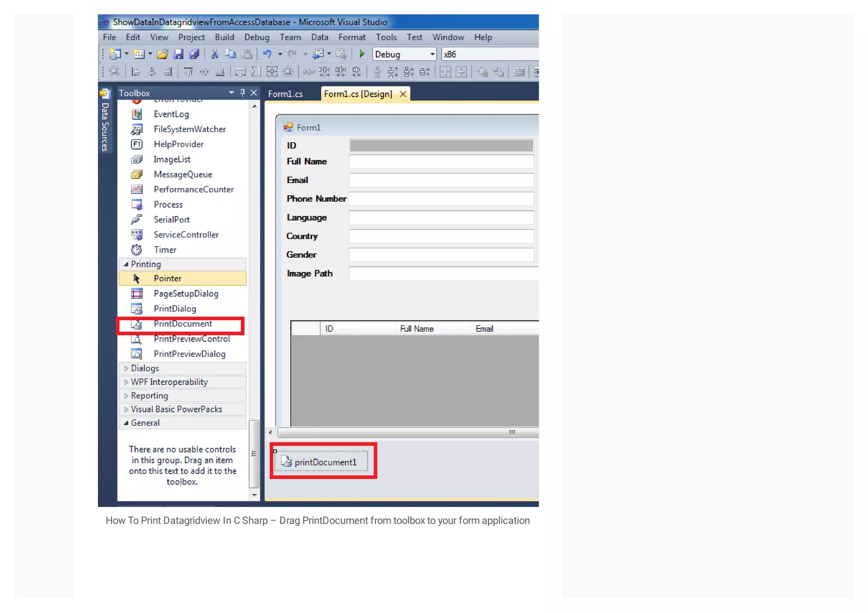Click the Navigate Backward toolbar icon
The width and height of the screenshot is (868, 613).
[x=318, y=54]
